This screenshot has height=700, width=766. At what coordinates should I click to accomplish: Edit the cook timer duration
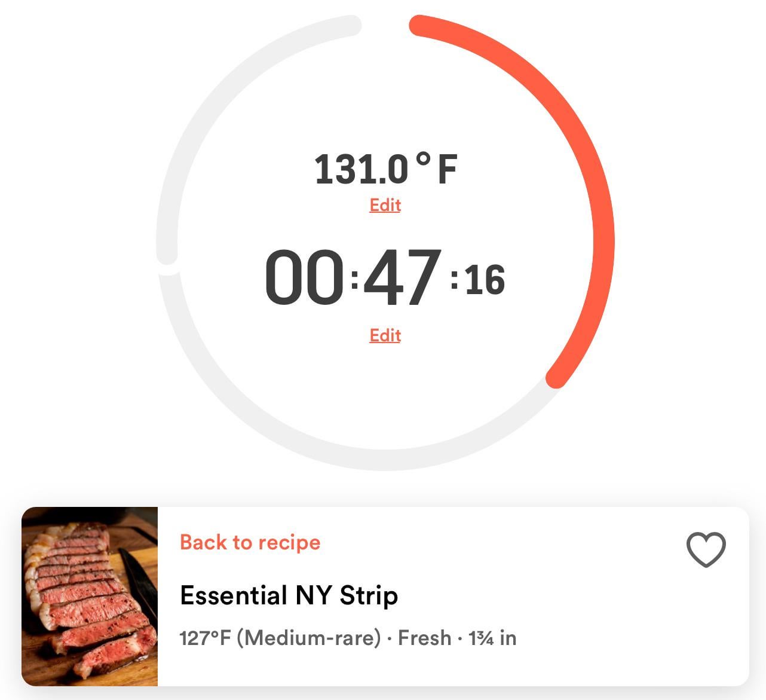tap(385, 335)
